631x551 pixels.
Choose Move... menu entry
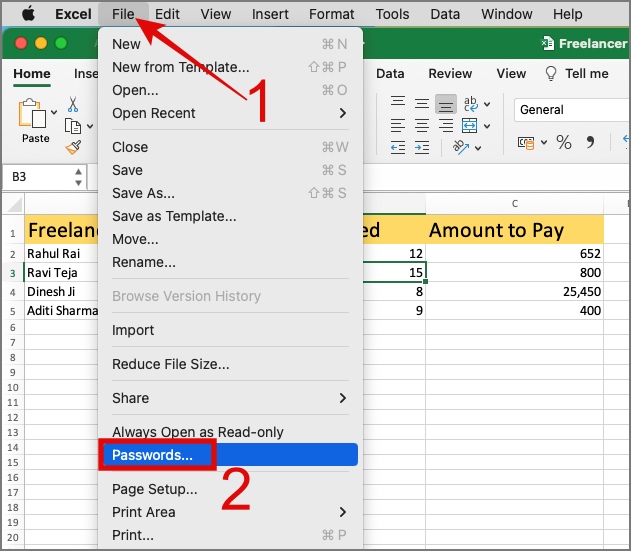click(231, 239)
